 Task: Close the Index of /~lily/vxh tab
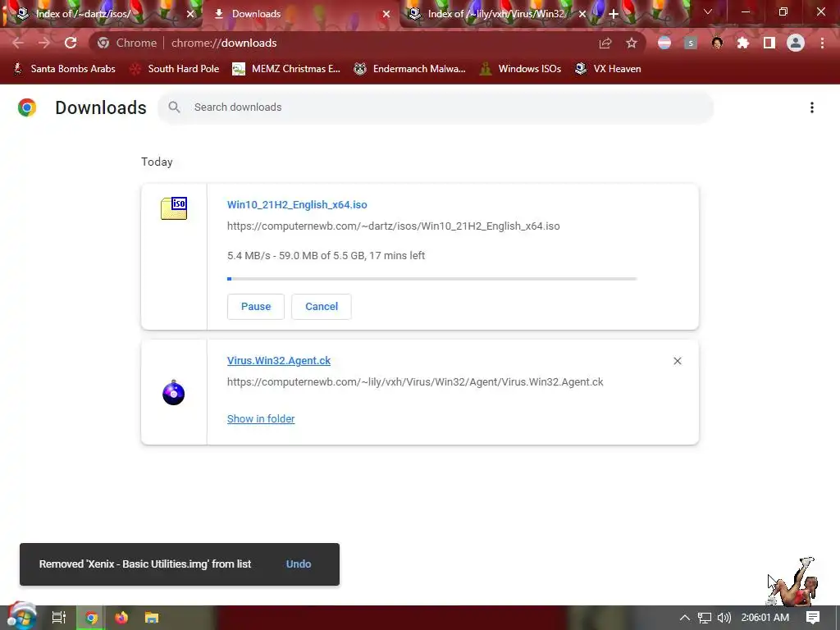[582, 14]
